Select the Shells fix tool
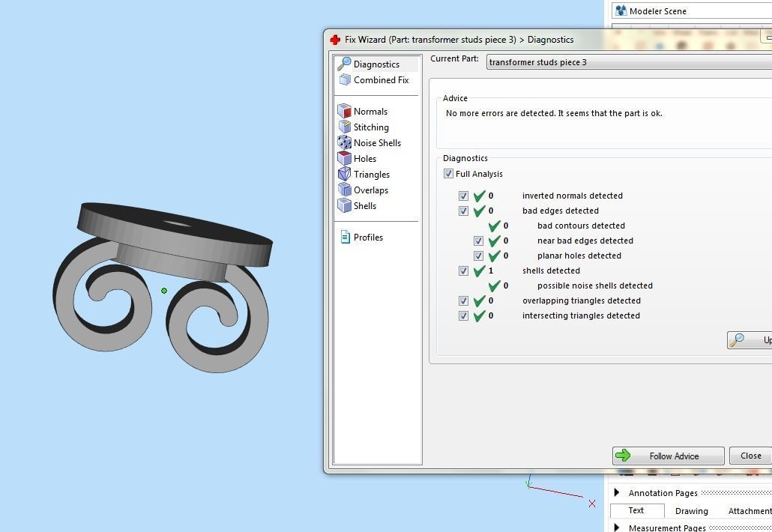The height and width of the screenshot is (532, 772). click(358, 206)
